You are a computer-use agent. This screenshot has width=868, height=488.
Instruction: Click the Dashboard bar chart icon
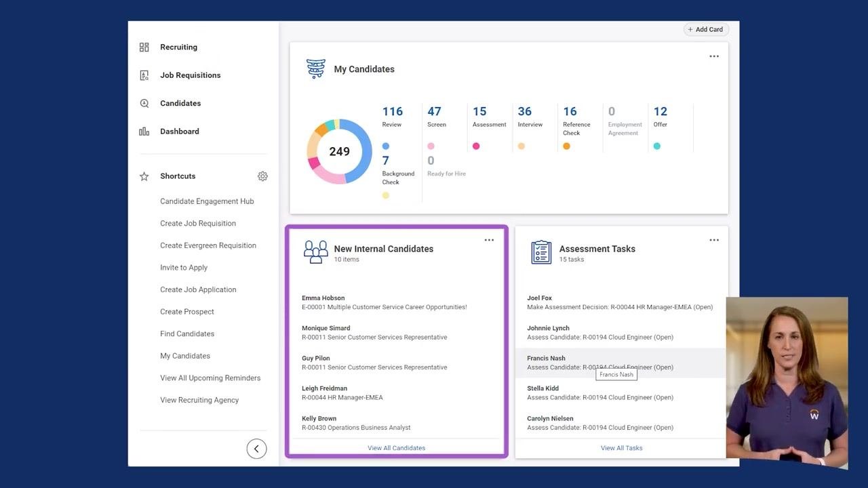(x=144, y=131)
